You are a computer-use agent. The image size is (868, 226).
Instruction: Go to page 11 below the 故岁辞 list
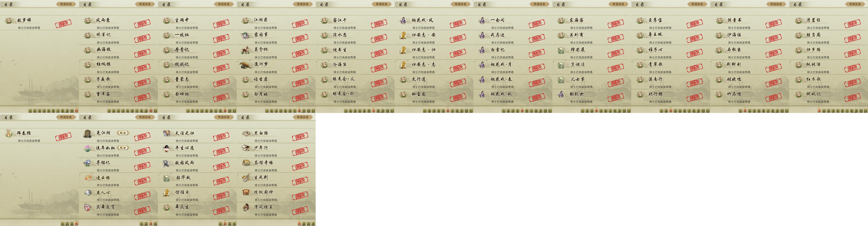coord(77,110)
